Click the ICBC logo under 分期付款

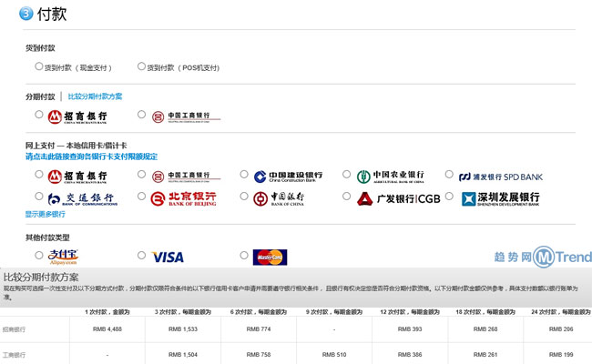tap(186, 116)
